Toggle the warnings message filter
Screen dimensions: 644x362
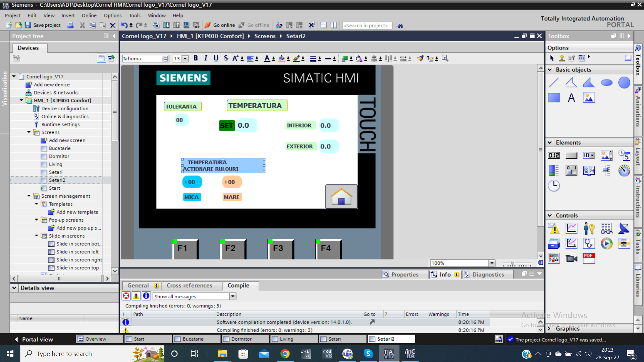[136, 296]
